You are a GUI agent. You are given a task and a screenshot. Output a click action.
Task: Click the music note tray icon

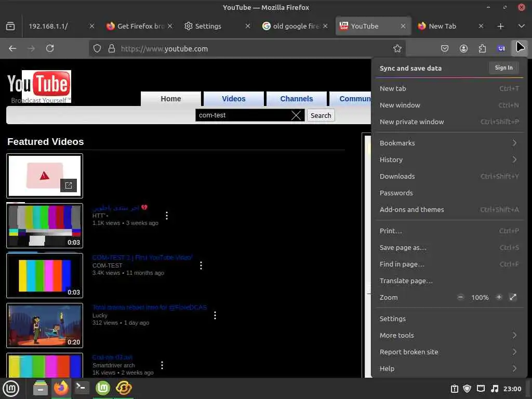pos(495,389)
